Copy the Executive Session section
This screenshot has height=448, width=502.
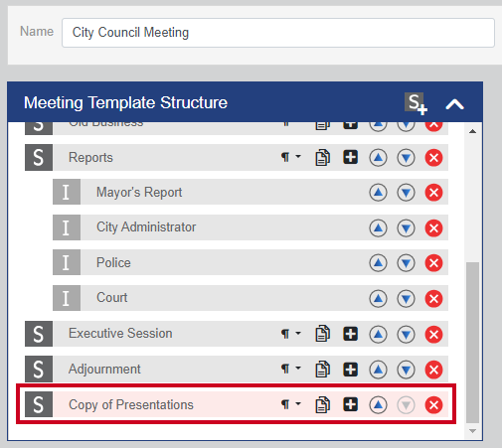pos(322,334)
